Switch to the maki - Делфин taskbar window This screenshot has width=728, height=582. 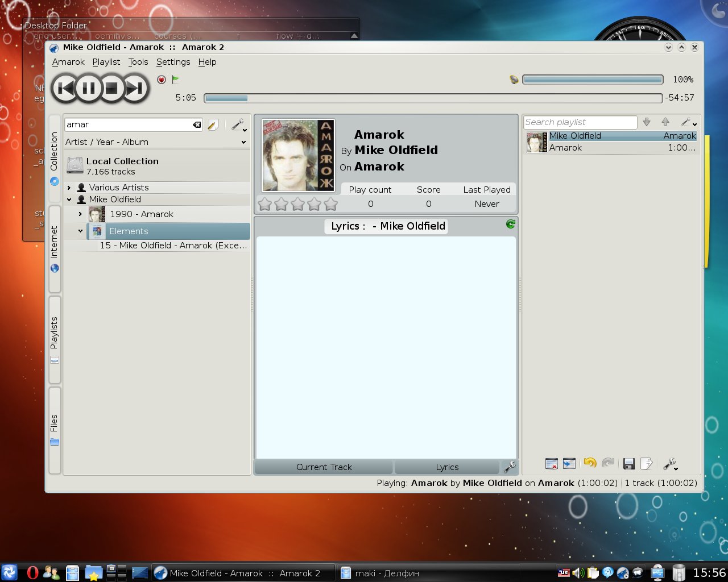tap(428, 573)
